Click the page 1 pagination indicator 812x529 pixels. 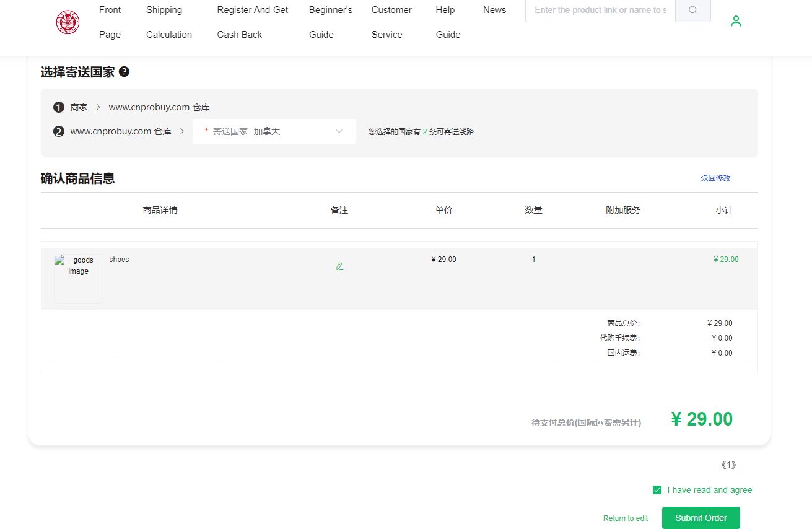[728, 465]
